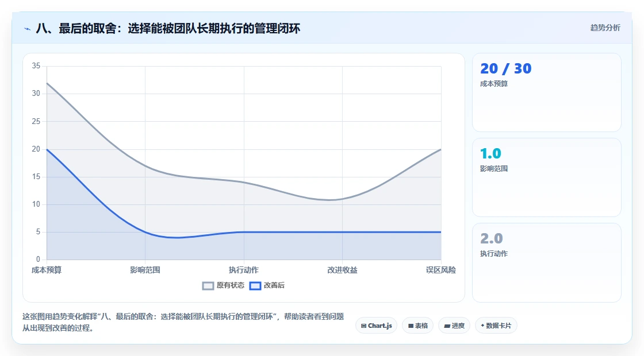
Task: Click the y-axis value 35
Action: pyautogui.click(x=36, y=66)
